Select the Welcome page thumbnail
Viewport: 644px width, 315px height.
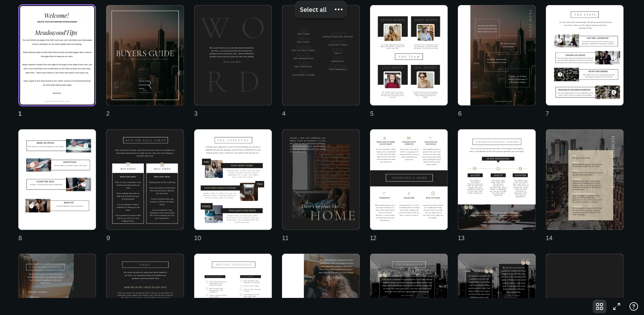[57, 55]
